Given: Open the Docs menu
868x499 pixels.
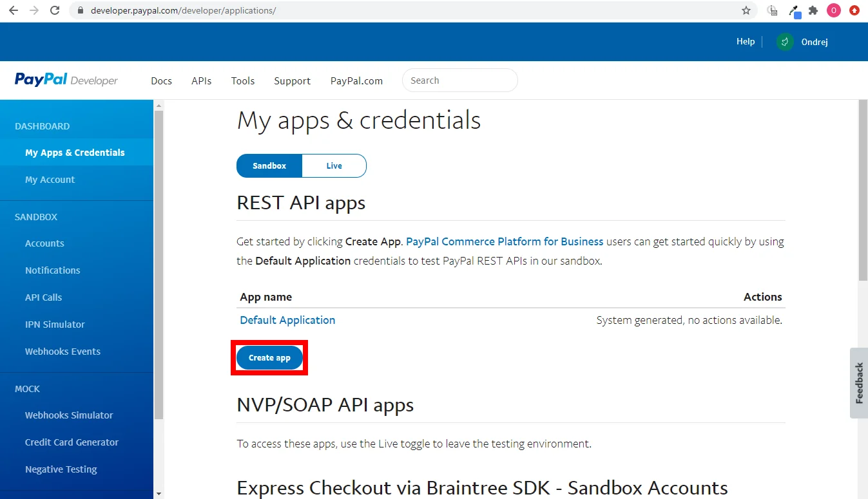Looking at the screenshot, I should [x=161, y=80].
